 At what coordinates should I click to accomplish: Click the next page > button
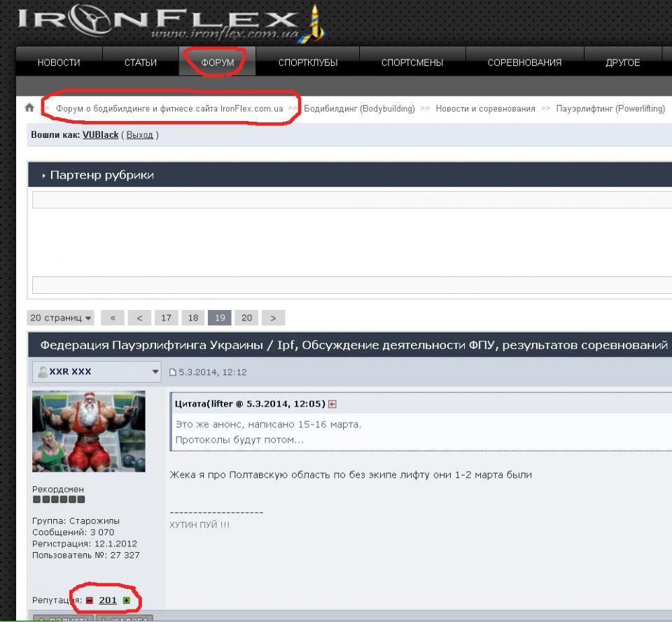point(273,318)
